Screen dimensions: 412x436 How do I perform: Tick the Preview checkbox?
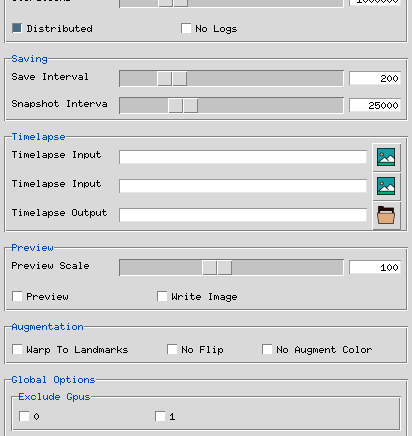pos(17,296)
